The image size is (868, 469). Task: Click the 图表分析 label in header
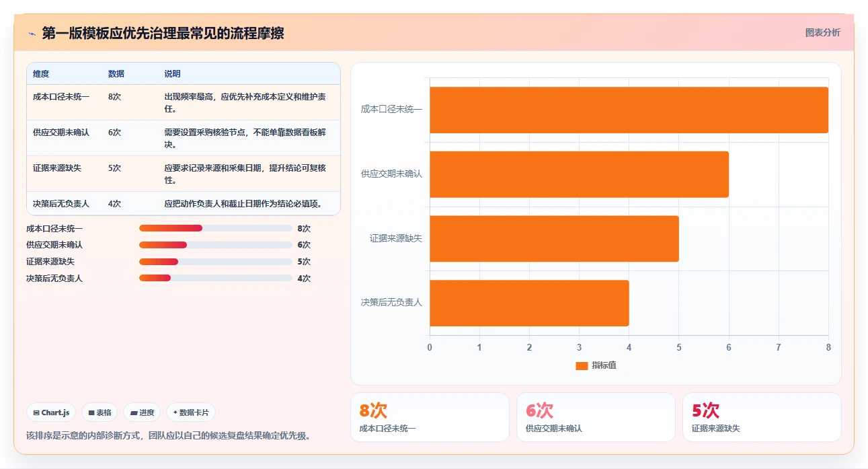point(823,32)
